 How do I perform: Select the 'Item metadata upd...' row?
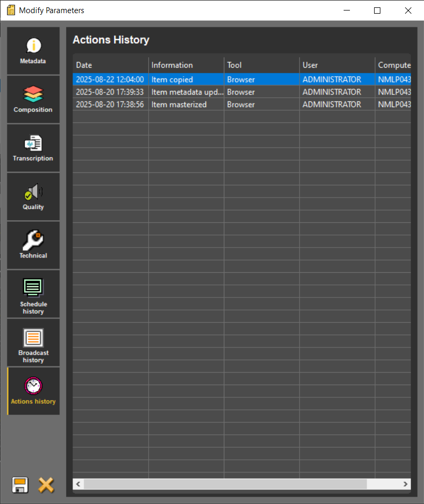click(x=187, y=92)
